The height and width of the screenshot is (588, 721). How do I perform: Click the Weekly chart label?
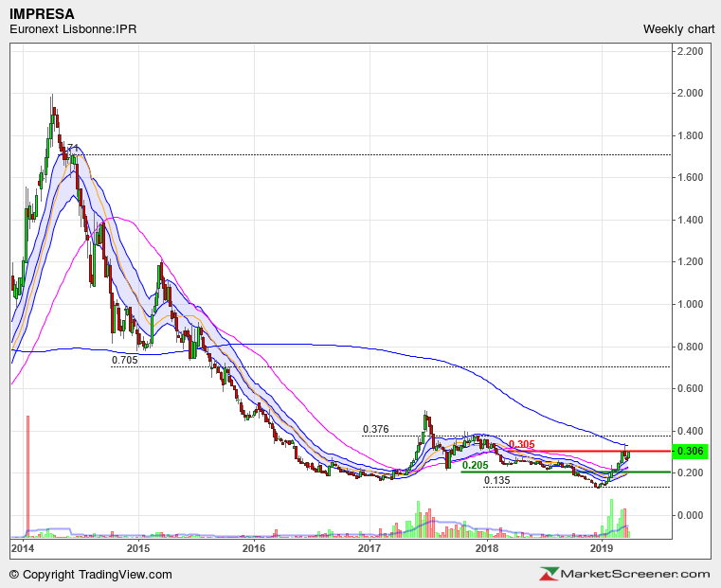(x=678, y=29)
